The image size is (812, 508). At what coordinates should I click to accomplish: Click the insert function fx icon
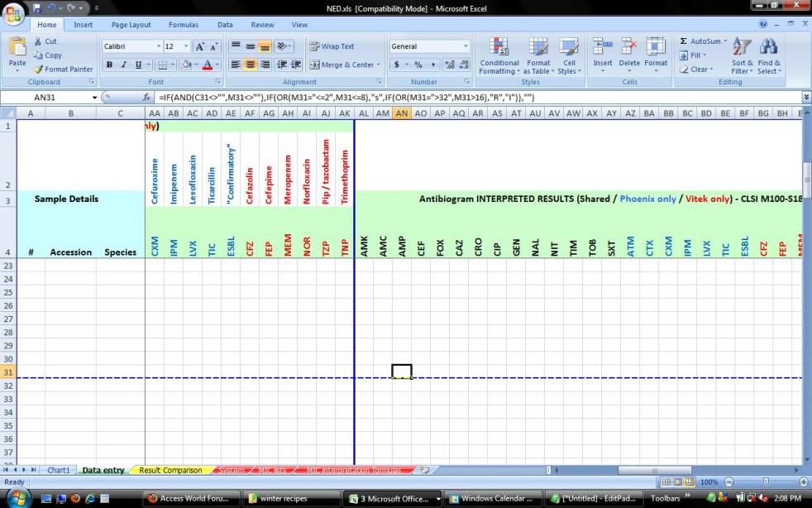coord(146,98)
